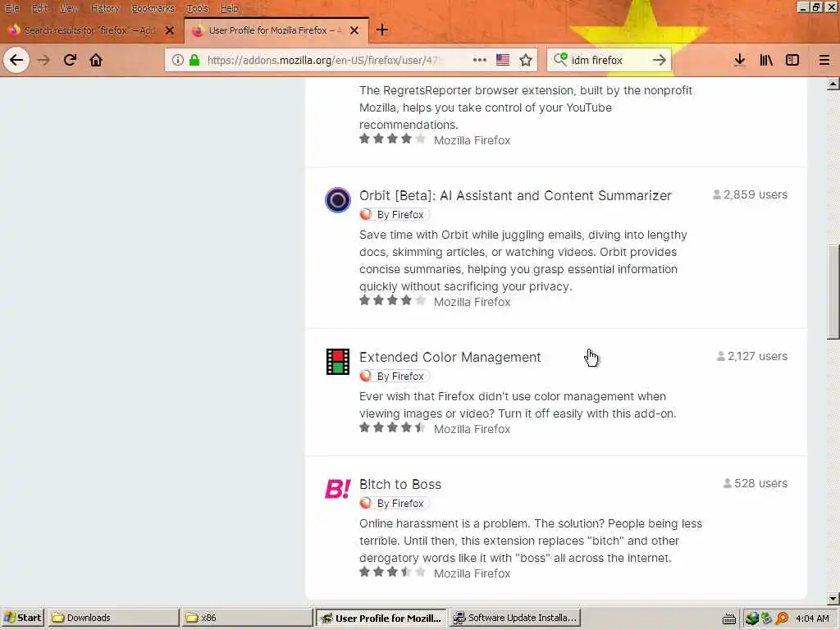840x630 pixels.
Task: Click 'By Firefox' badge under B!tch to Boss
Action: 395,503
